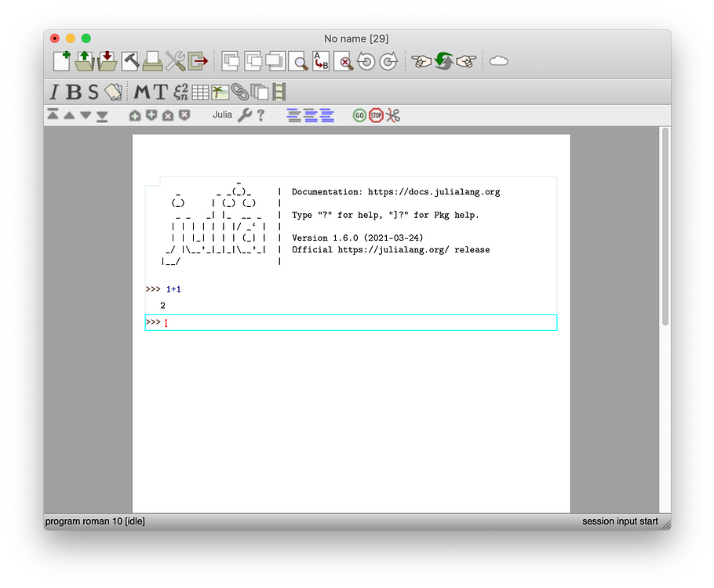Paste using third clipboard icon

pos(275,61)
